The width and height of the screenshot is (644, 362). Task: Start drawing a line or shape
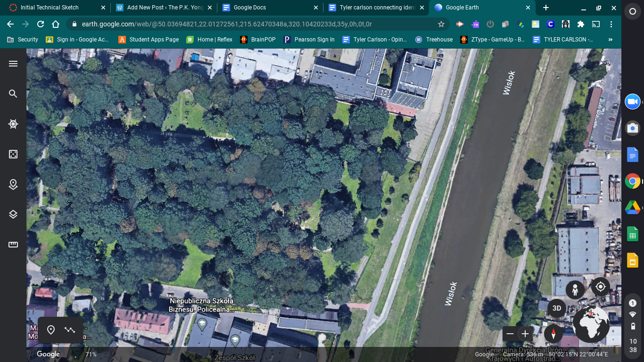[x=70, y=330]
